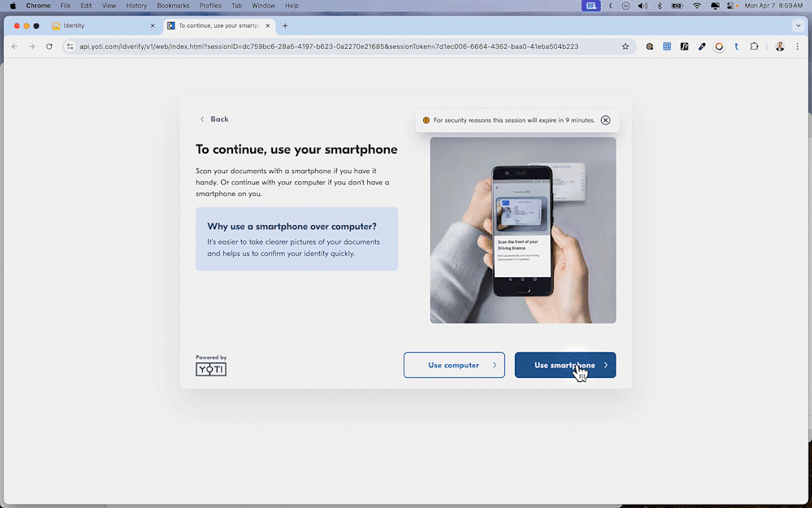Bookmark this page with the star icon
This screenshot has width=812, height=508.
[x=625, y=46]
